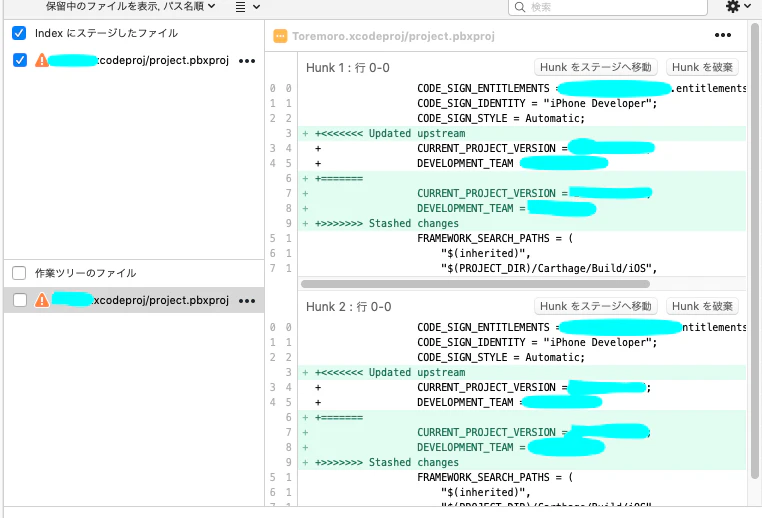Click the Toremoro.xcodeproj/project.pbxproj diff title
Screen dimensions: 762x518
pyautogui.click(x=394, y=36)
